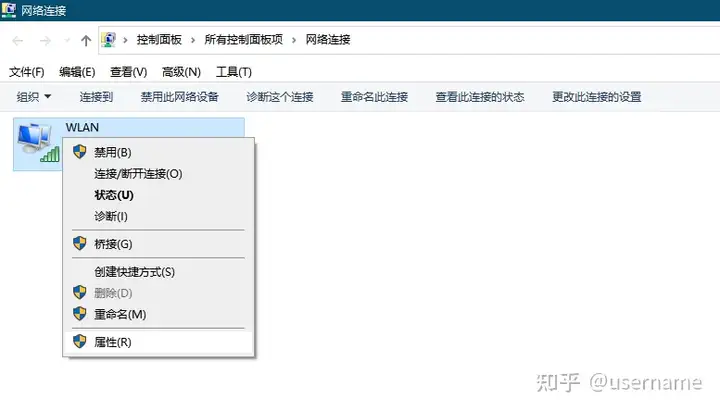Open the 组织 dropdown
This screenshot has height=411, width=720.
[x=34, y=97]
